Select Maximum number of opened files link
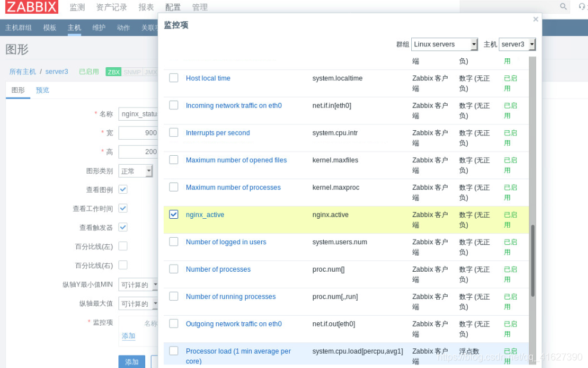Screen dimensions: 588x368 tap(236, 160)
